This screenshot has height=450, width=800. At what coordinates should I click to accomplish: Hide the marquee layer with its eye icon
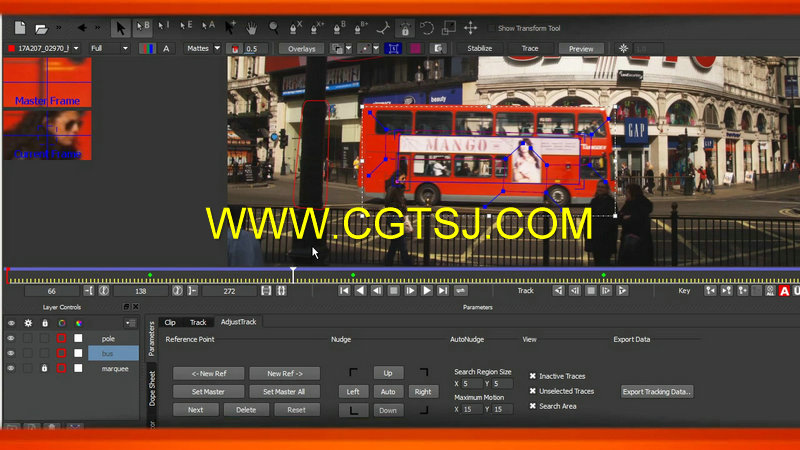click(x=11, y=368)
